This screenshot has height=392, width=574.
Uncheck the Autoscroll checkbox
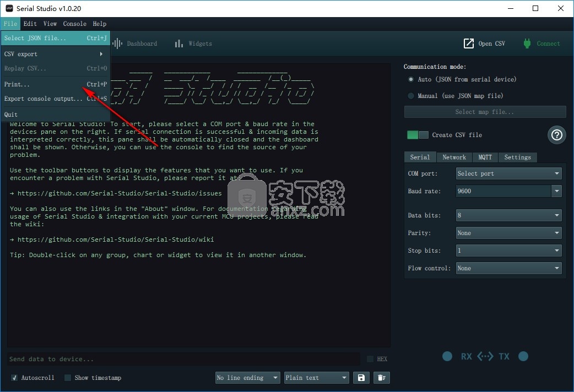14,378
